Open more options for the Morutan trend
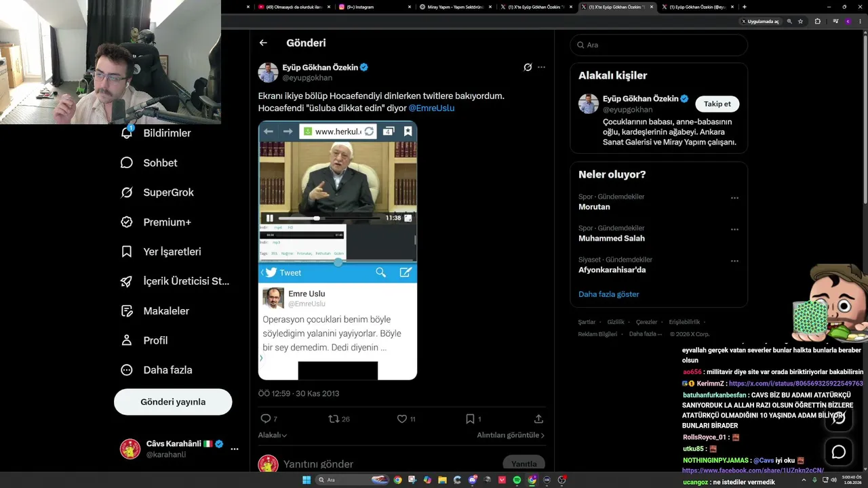The image size is (868, 488). click(x=734, y=199)
